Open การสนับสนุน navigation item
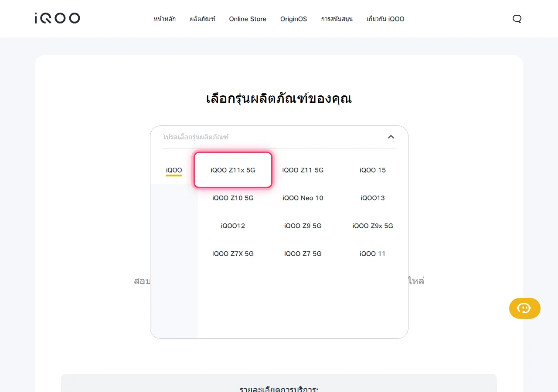558x392 pixels. click(x=337, y=19)
